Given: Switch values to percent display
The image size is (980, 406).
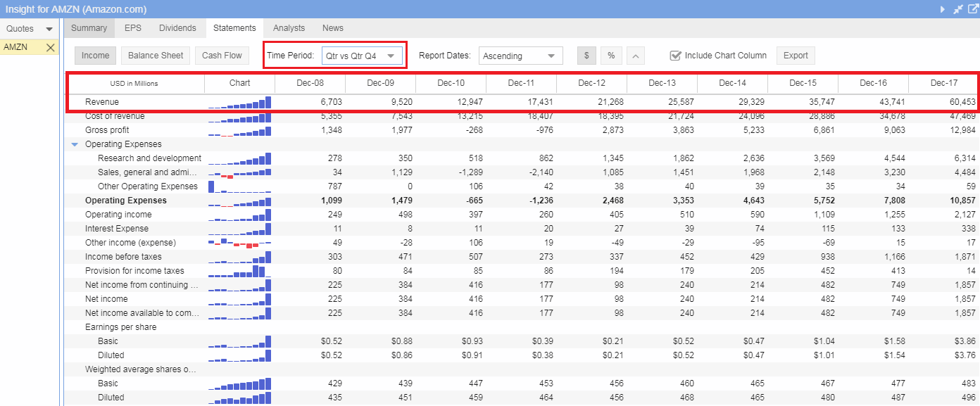Looking at the screenshot, I should coord(610,56).
